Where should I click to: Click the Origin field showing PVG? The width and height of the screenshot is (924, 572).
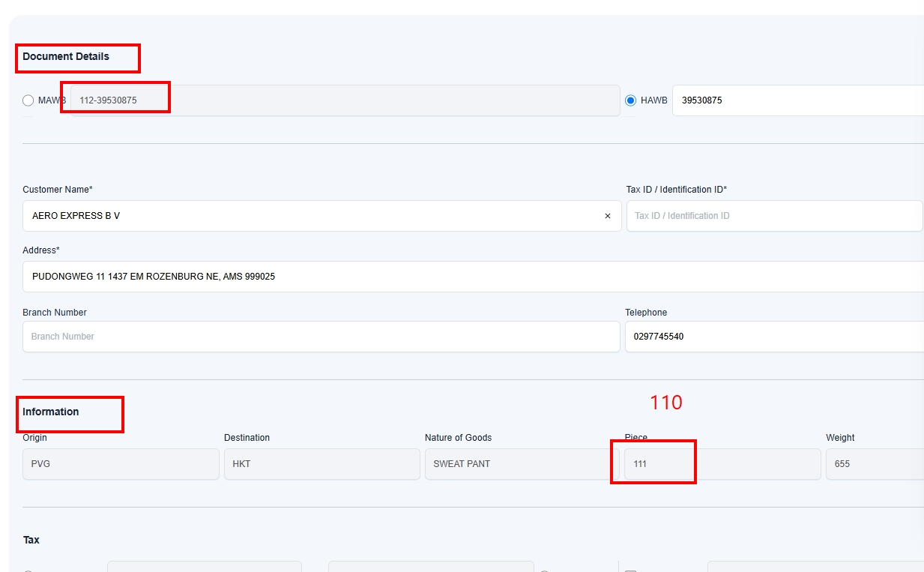pos(121,464)
